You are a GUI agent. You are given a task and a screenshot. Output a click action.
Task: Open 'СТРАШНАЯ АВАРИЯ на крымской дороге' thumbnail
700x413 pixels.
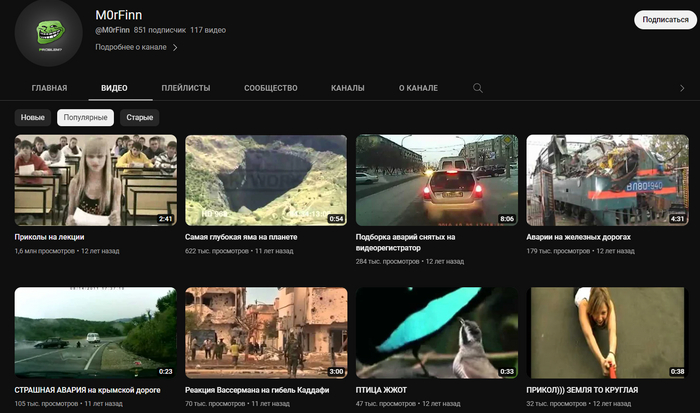pos(96,333)
